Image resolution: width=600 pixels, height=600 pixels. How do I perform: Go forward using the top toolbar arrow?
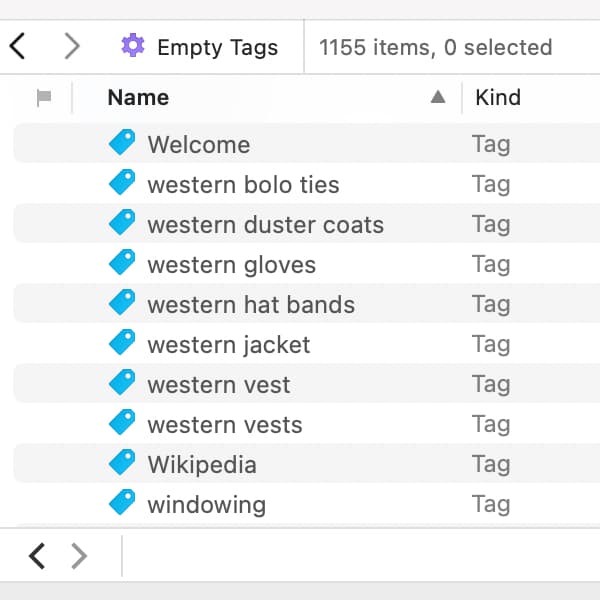(x=71, y=46)
